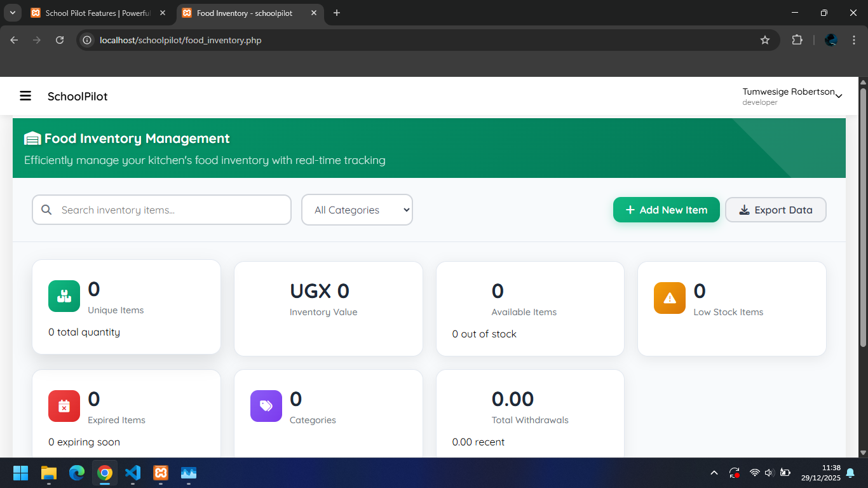The image size is (868, 488).
Task: Click the green Unique Items boxes icon
Action: click(x=64, y=296)
